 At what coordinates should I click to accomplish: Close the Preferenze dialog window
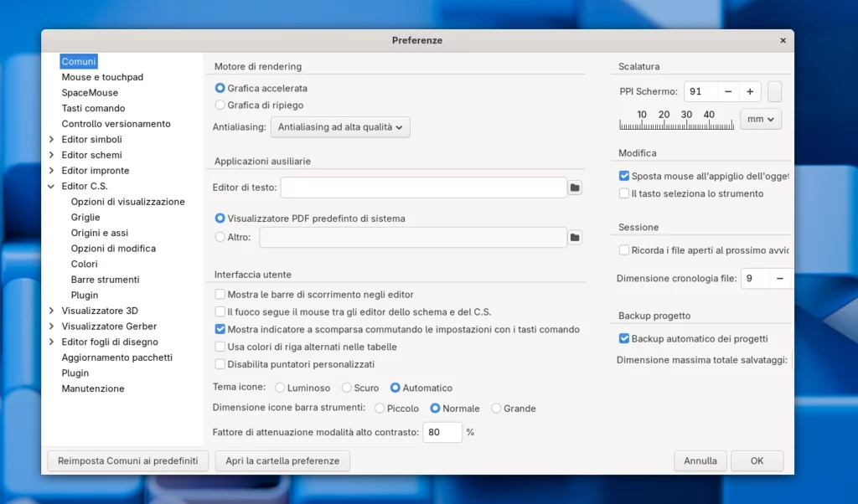click(783, 40)
